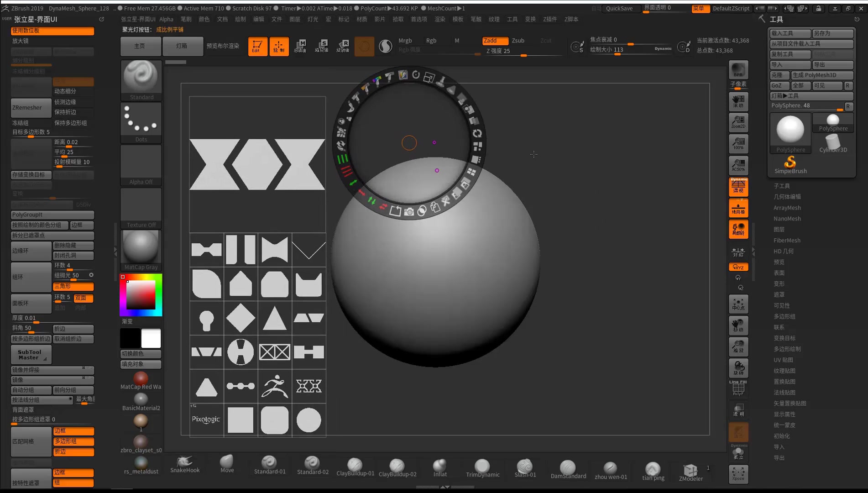Screen dimensions: 868x493
Task: Click the AC50% antialiased view icon
Action: (738, 165)
